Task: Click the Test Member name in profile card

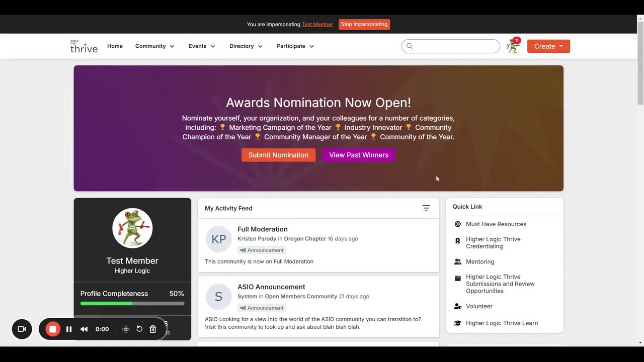Action: (x=132, y=261)
